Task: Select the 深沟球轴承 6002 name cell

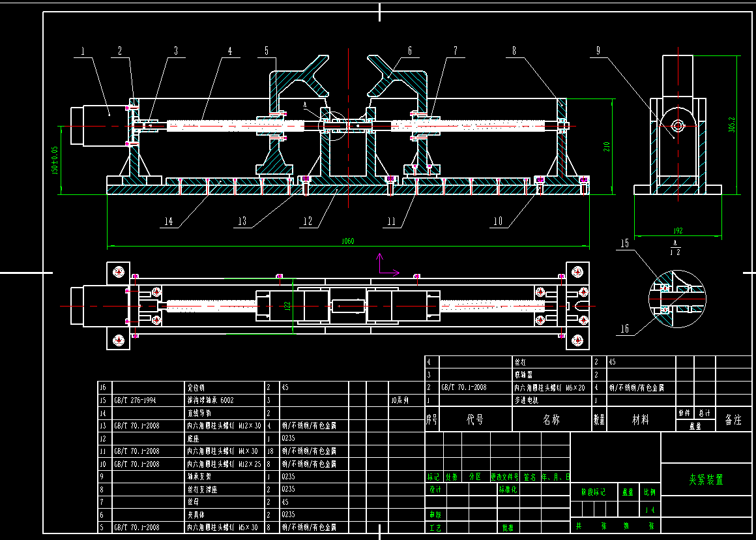Action: [225, 400]
